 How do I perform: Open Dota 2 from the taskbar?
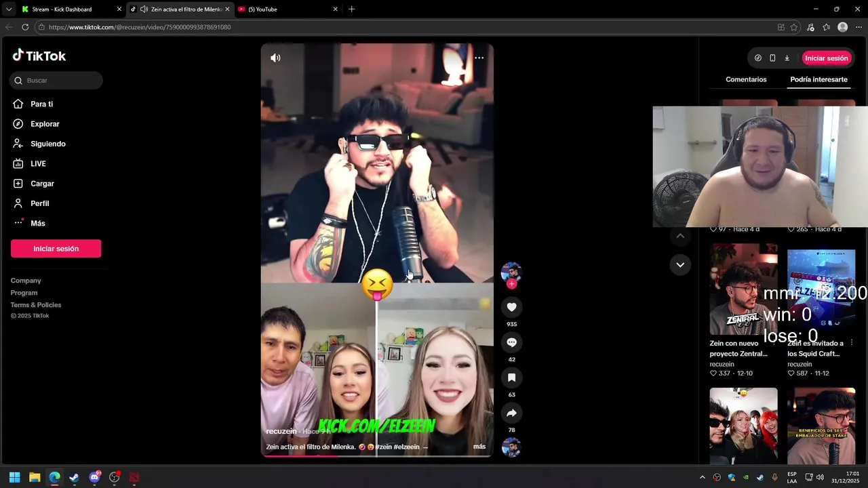[134, 477]
